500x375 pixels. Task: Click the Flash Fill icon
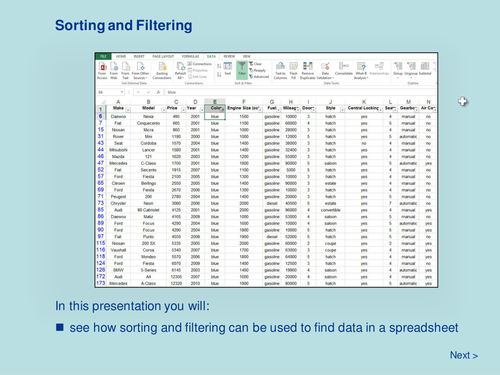pyautogui.click(x=294, y=71)
